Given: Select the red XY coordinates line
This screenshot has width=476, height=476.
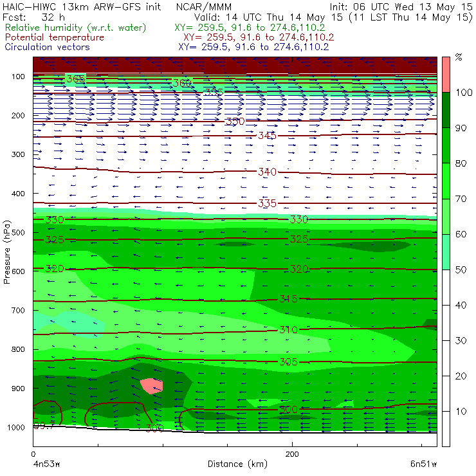Looking at the screenshot, I should click(x=259, y=37).
